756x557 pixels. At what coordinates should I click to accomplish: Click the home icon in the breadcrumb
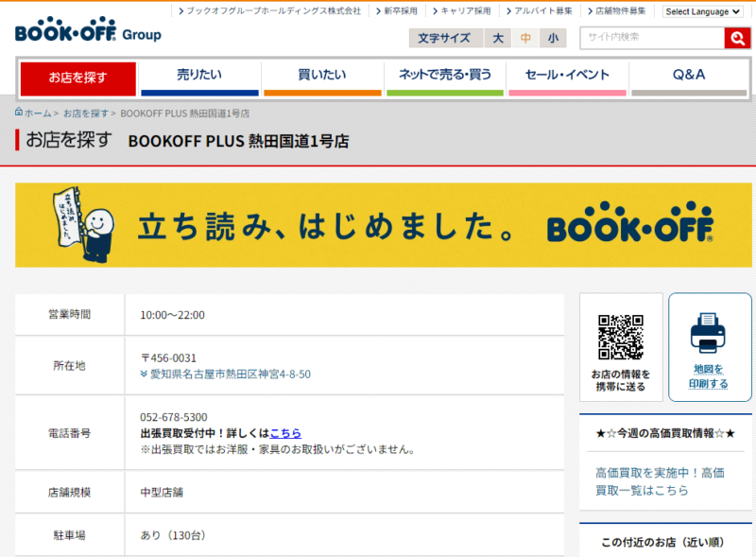(19, 112)
